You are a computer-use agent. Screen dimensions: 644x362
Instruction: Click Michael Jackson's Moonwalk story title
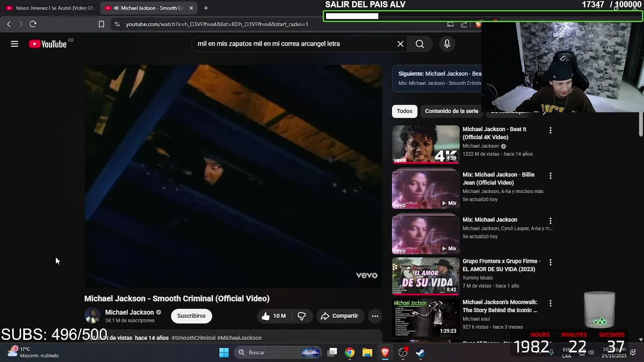click(500, 306)
